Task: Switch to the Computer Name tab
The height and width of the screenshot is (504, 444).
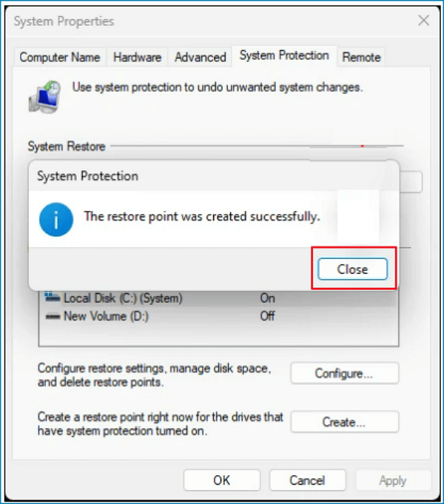Action: coord(60,58)
